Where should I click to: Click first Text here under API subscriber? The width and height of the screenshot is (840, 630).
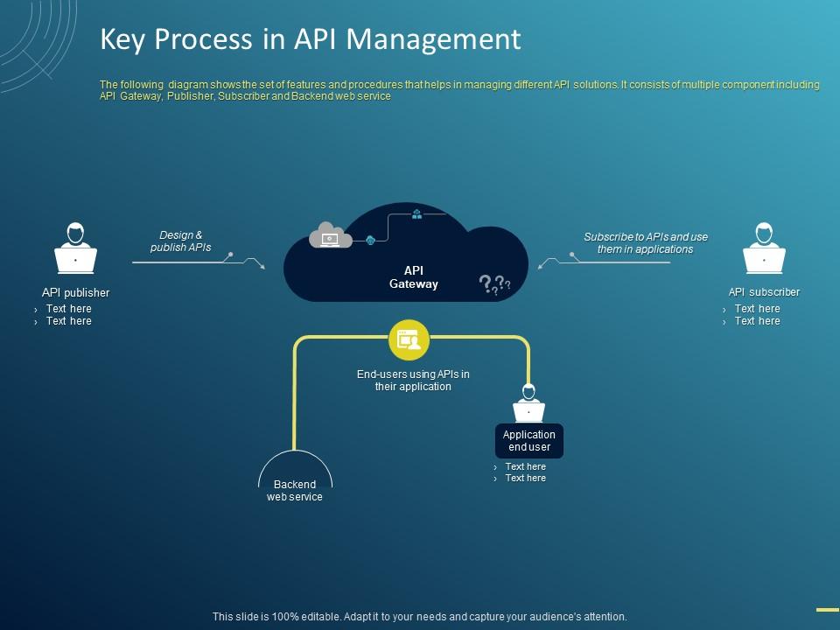(x=757, y=309)
